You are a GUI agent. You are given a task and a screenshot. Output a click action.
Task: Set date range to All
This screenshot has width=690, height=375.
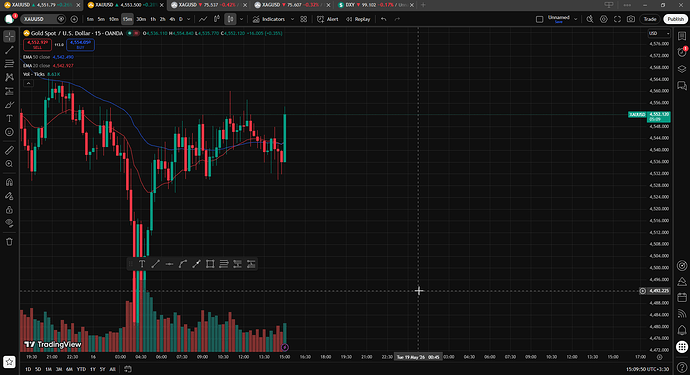(x=112, y=369)
